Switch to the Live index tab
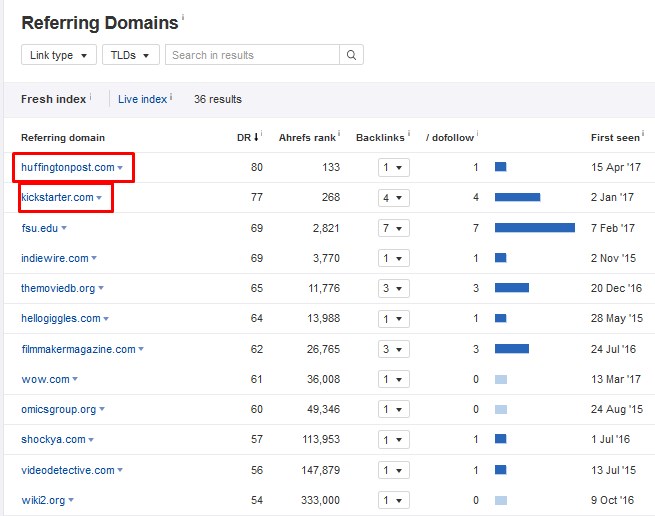Viewport: 655px width, 516px height. tap(142, 99)
